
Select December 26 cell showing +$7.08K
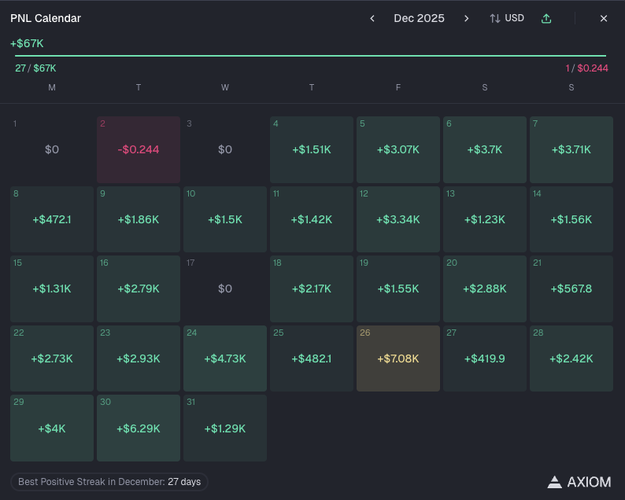[x=398, y=358]
